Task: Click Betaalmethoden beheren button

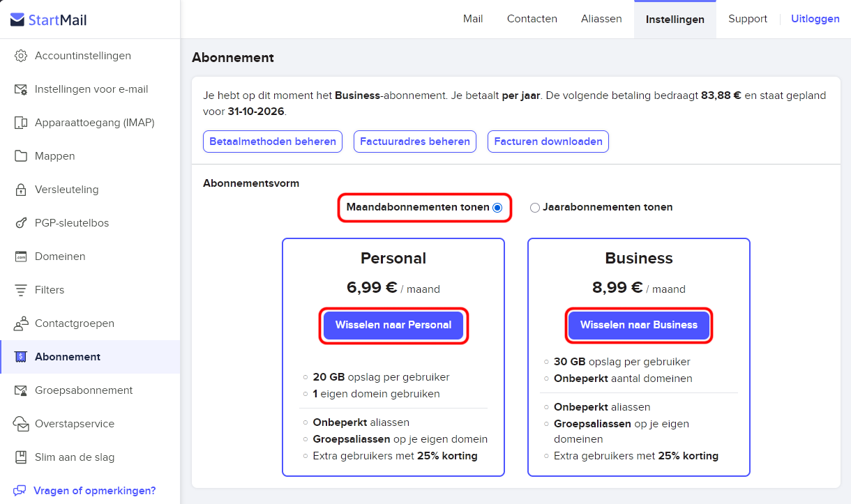Action: pos(273,142)
